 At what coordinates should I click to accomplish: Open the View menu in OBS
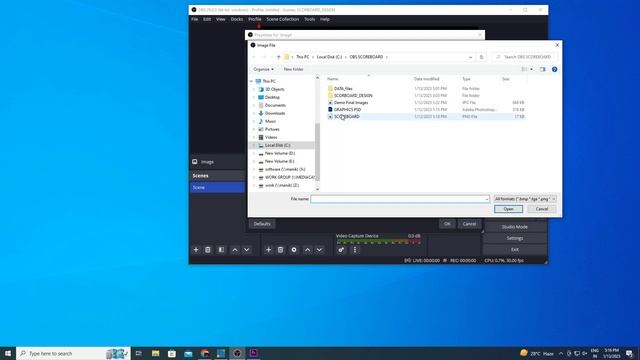coord(220,19)
